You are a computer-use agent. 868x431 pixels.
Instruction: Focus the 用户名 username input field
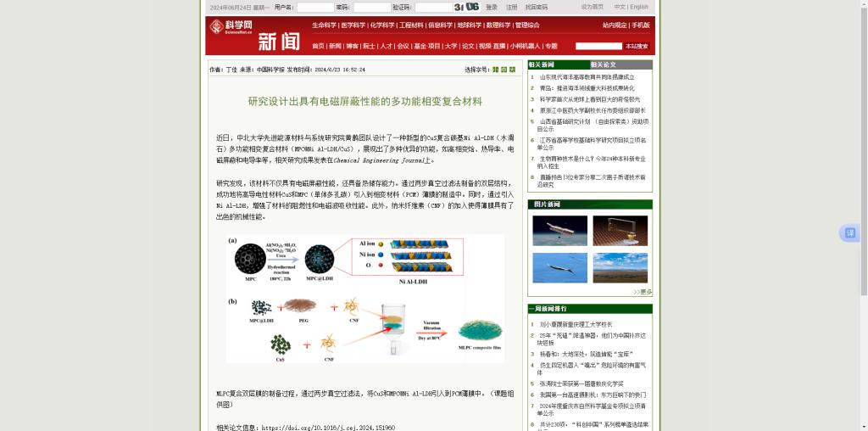(315, 7)
